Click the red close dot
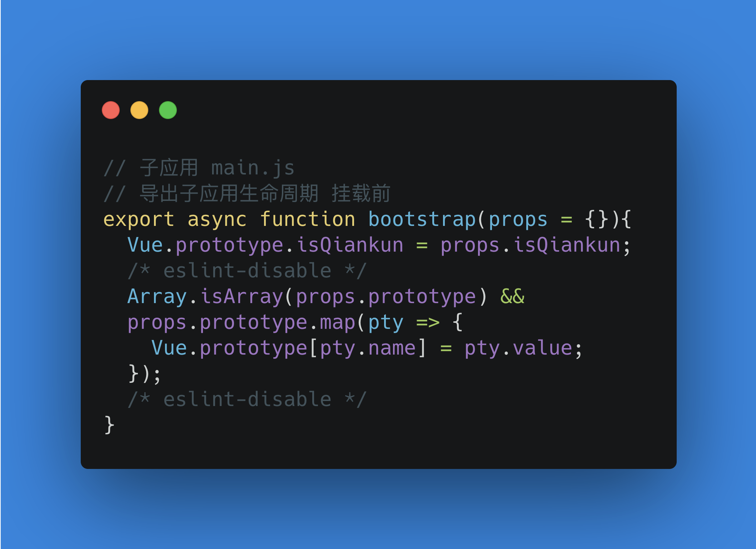This screenshot has height=549, width=756. click(111, 110)
